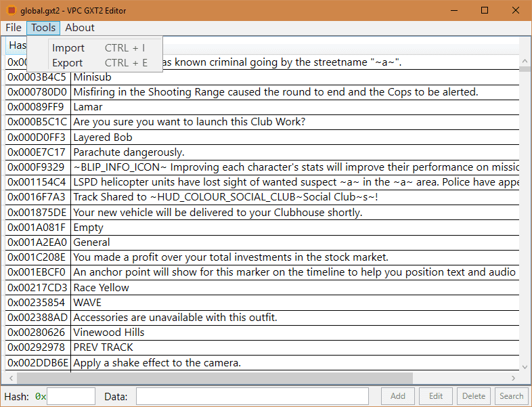Click the vertical scrollbar down arrow

(x=525, y=367)
